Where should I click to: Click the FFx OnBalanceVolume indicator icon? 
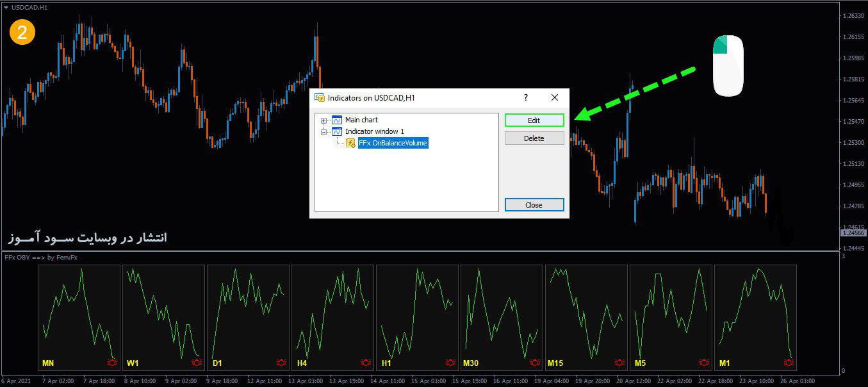350,144
